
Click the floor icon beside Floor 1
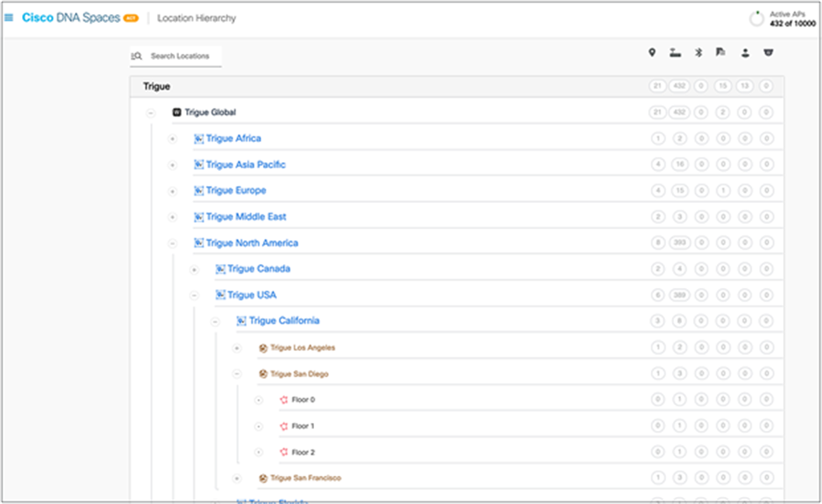coord(284,426)
